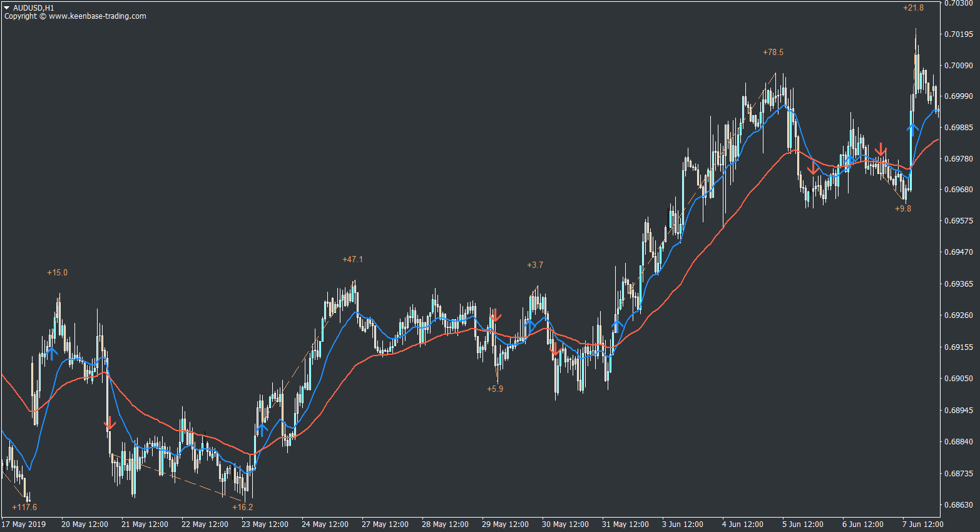Image resolution: width=980 pixels, height=532 pixels.
Task: Click the 0.69885 price level on the axis
Action: (x=958, y=127)
